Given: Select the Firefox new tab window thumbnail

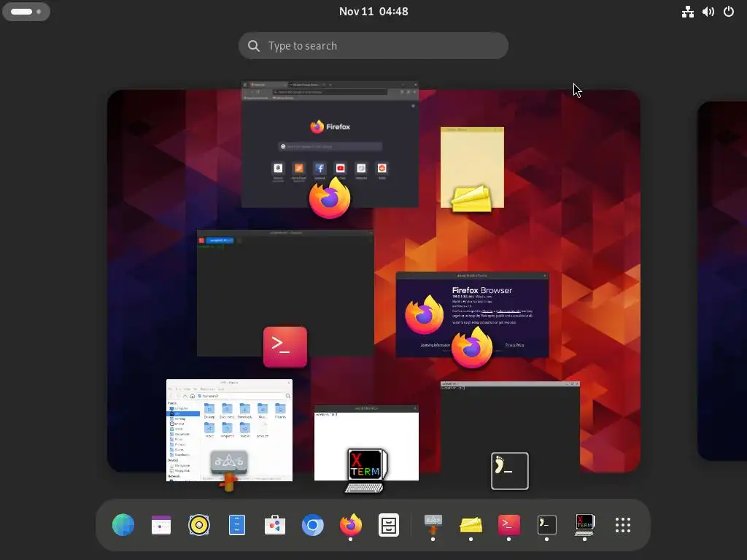Looking at the screenshot, I should [330, 144].
